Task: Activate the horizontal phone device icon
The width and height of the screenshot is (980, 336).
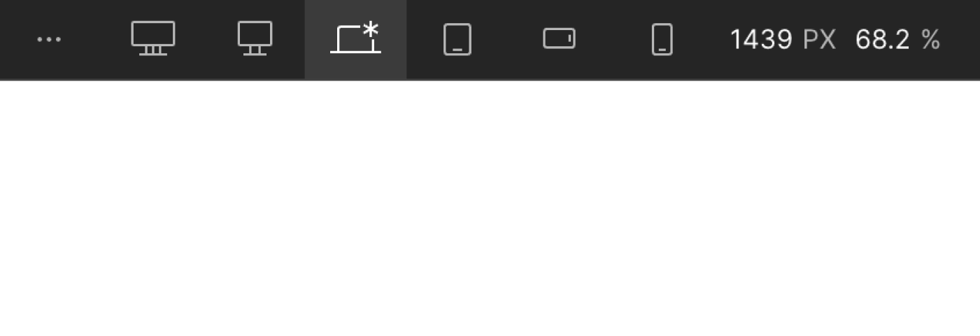Action: pyautogui.click(x=560, y=38)
